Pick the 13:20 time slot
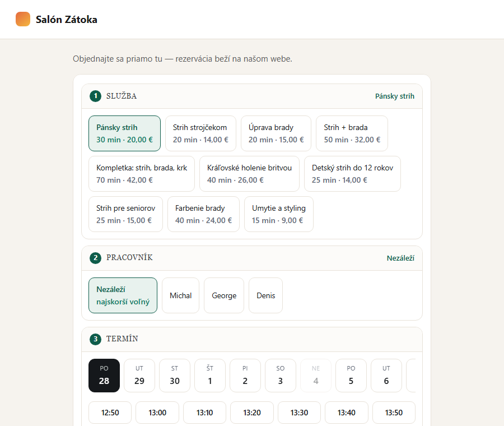The height and width of the screenshot is (426, 504). coord(252,413)
